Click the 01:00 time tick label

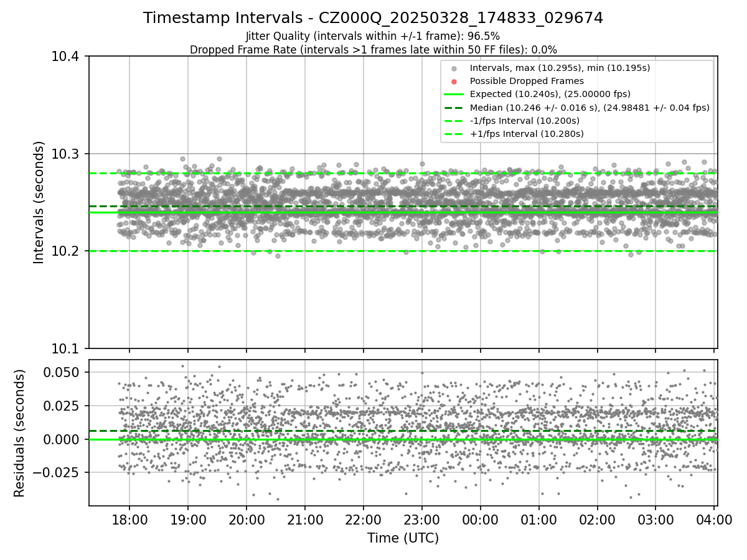pos(538,519)
